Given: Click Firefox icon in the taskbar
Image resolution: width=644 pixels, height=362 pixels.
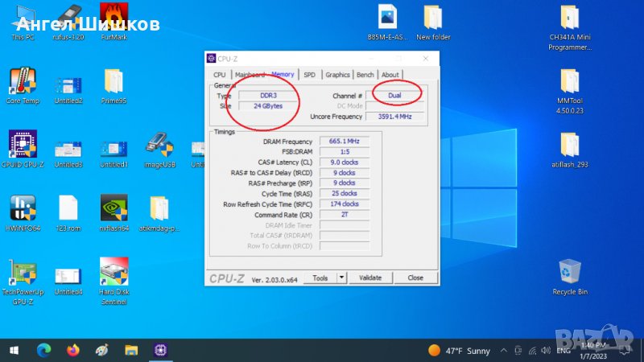Looking at the screenshot, I should coord(73,351).
